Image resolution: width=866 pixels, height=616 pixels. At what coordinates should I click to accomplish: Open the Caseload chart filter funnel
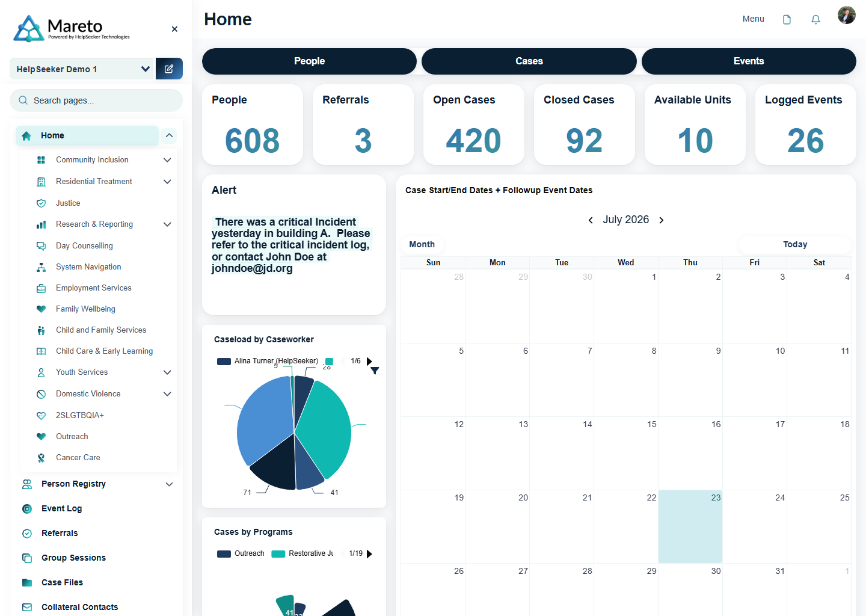point(375,371)
